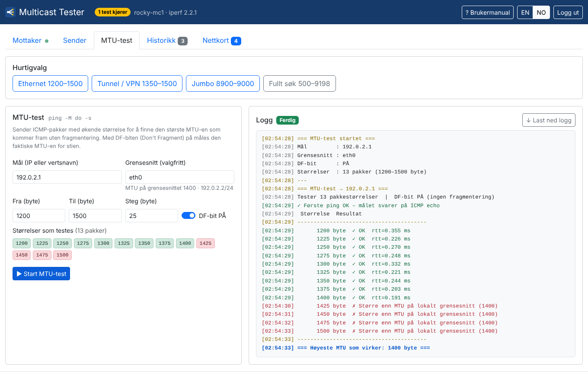
Task: Click the red 1500 size chip
Action: pyautogui.click(x=62, y=255)
